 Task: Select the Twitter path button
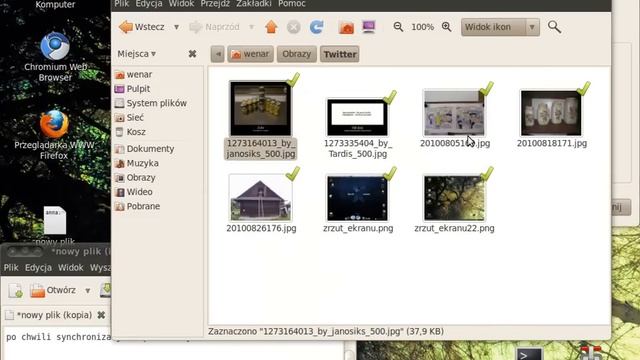tap(340, 54)
